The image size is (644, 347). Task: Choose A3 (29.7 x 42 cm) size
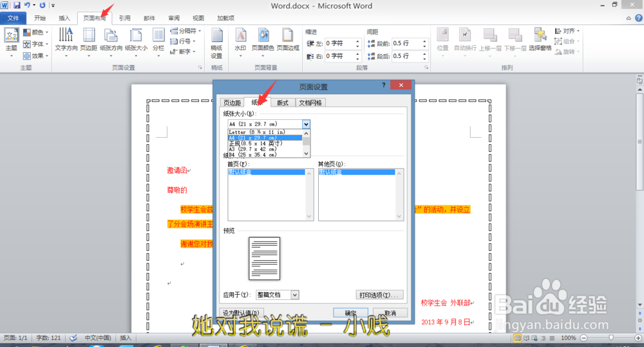265,149
